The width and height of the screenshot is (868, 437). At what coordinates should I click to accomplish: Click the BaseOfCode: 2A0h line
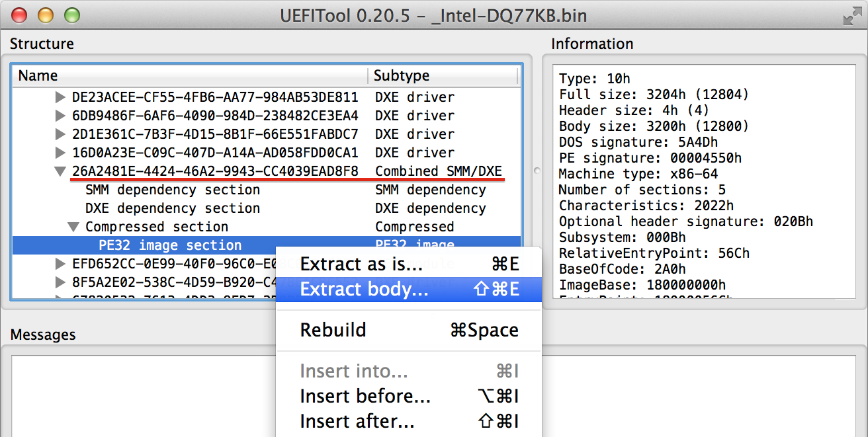pyautogui.click(x=622, y=269)
